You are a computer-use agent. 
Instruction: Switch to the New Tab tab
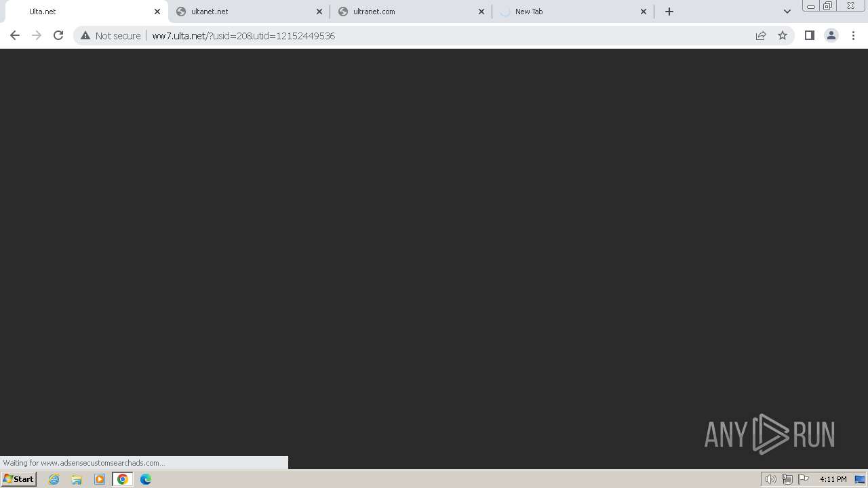[574, 12]
